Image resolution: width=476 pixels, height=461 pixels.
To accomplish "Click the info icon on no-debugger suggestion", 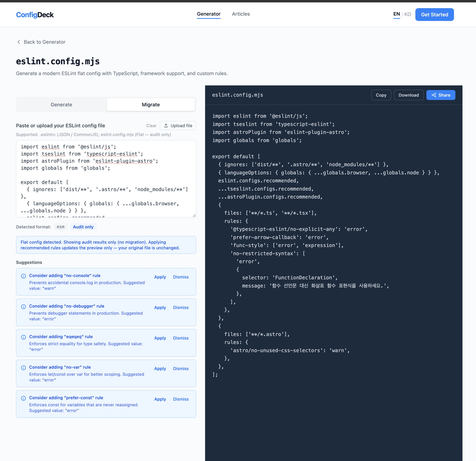I will pyautogui.click(x=24, y=307).
